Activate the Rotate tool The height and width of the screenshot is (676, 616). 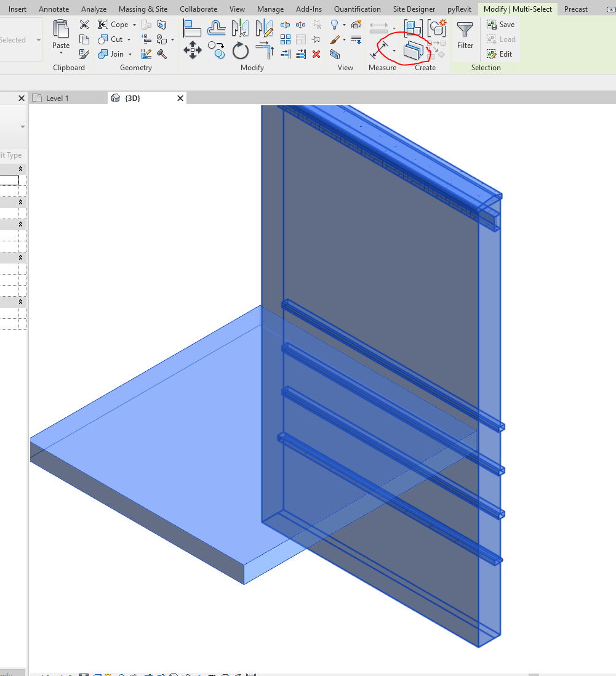point(240,51)
